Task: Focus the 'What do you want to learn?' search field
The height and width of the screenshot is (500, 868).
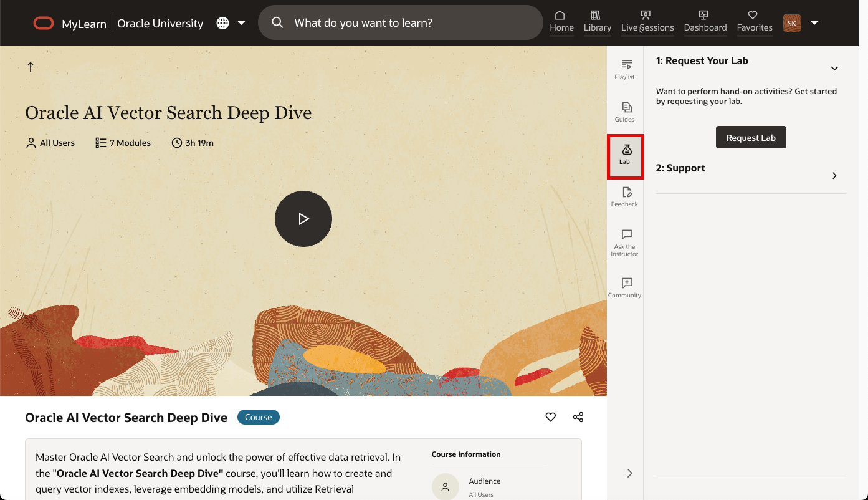Action: click(400, 22)
